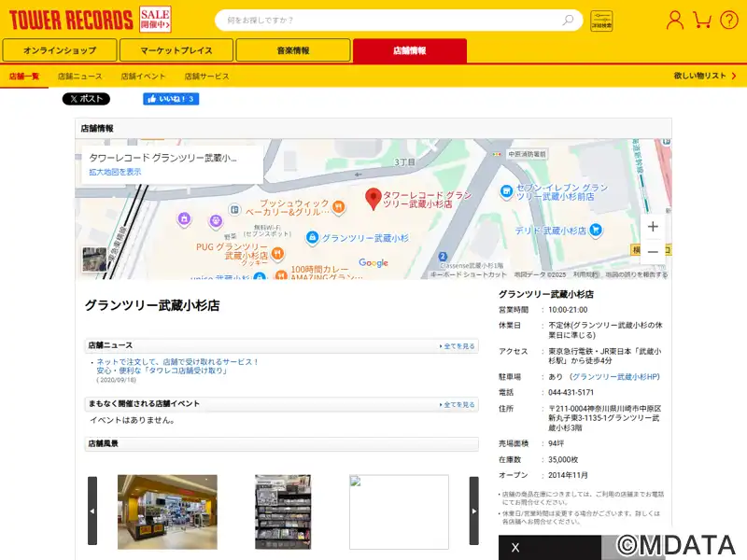Click the ブッシュウィック ベーカリー restaurant marker

338,207
